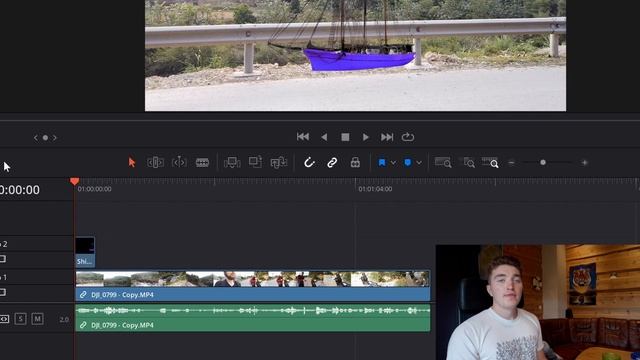The height and width of the screenshot is (360, 640).
Task: Click the Full Extent Zoom icon
Action: click(x=443, y=162)
